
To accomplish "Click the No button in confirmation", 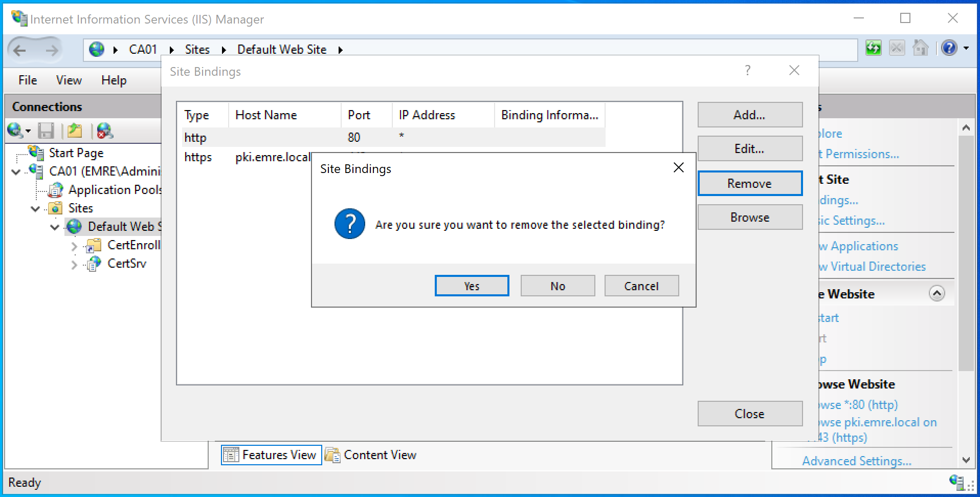I will coord(558,286).
